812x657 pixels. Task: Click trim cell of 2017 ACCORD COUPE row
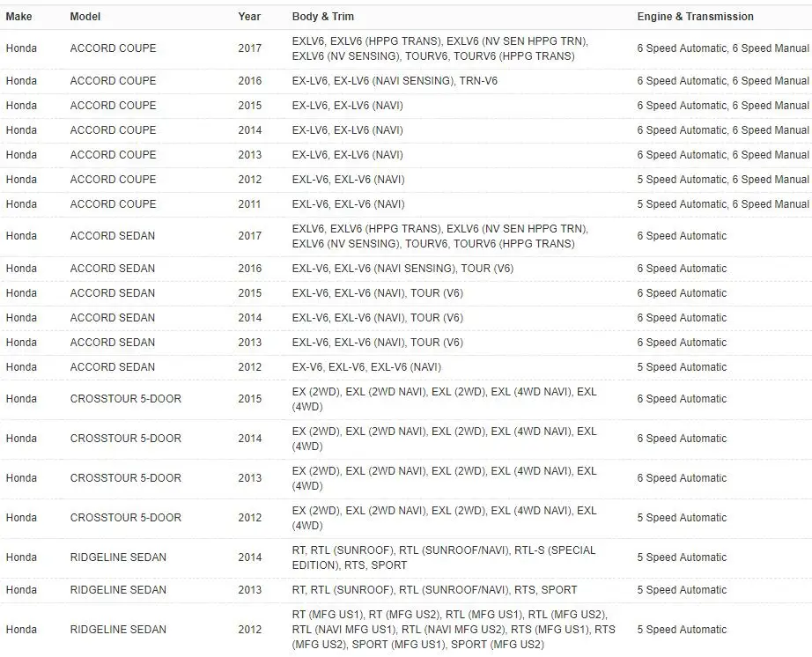[440, 48]
